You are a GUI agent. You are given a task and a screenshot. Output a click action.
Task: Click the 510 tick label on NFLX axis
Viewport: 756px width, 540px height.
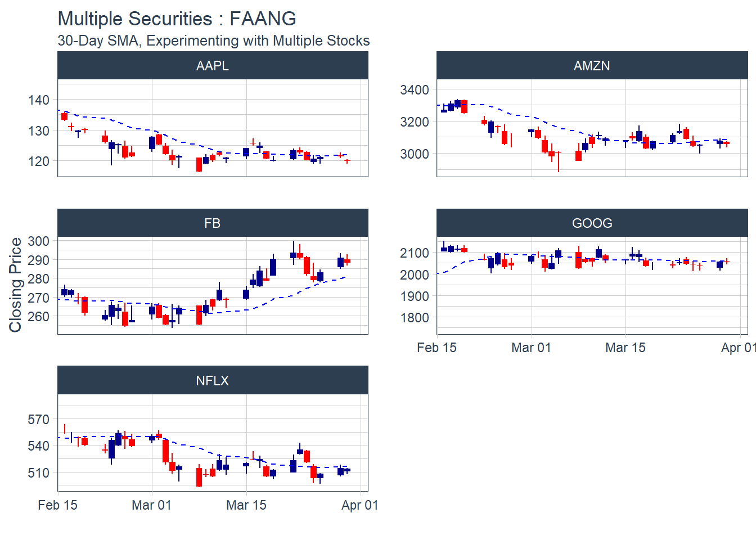click(39, 473)
